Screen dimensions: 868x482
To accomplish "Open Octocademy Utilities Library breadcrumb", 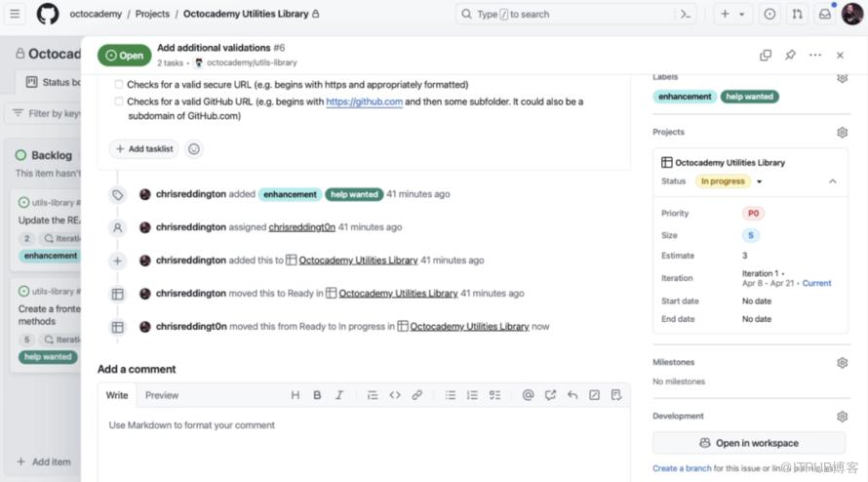I will tap(246, 14).
